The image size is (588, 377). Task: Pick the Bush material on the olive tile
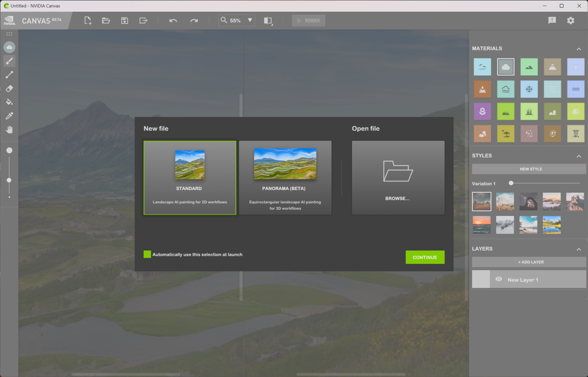click(x=552, y=111)
